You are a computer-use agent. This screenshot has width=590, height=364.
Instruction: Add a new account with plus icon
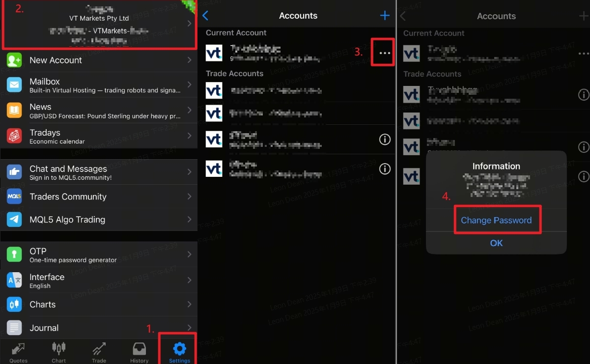click(x=385, y=16)
